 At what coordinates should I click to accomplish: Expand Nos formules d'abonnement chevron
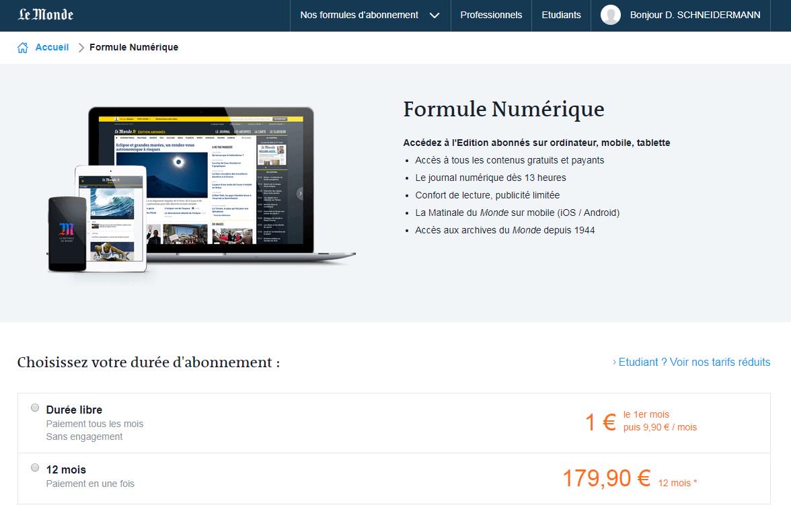[435, 15]
